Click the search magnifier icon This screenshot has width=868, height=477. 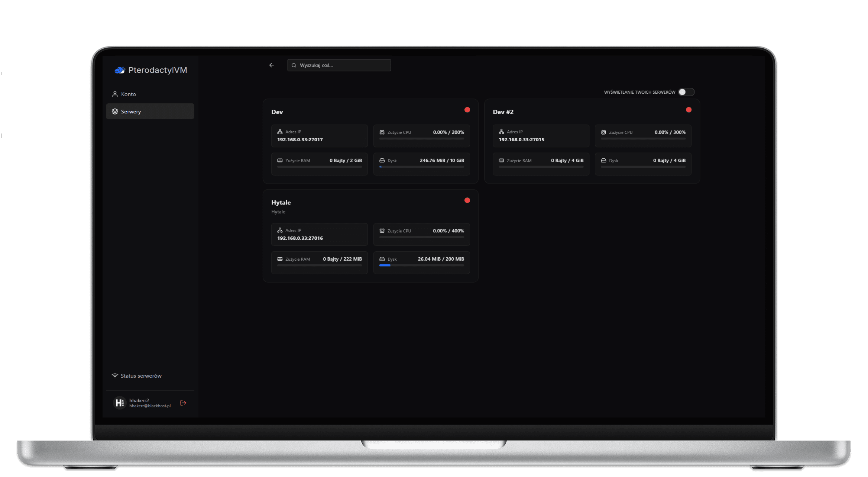coord(294,65)
